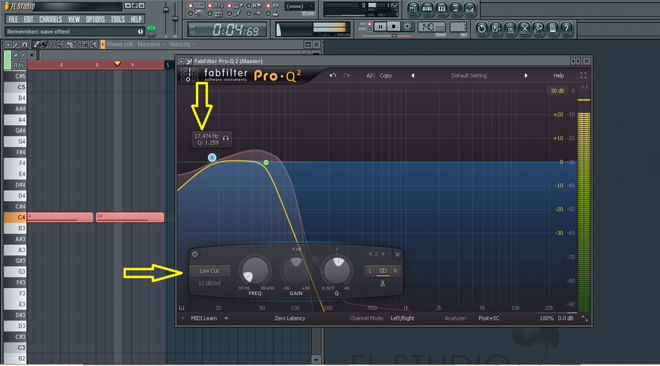Toggle the band power button
The height and width of the screenshot is (366, 660).
pyautogui.click(x=195, y=254)
